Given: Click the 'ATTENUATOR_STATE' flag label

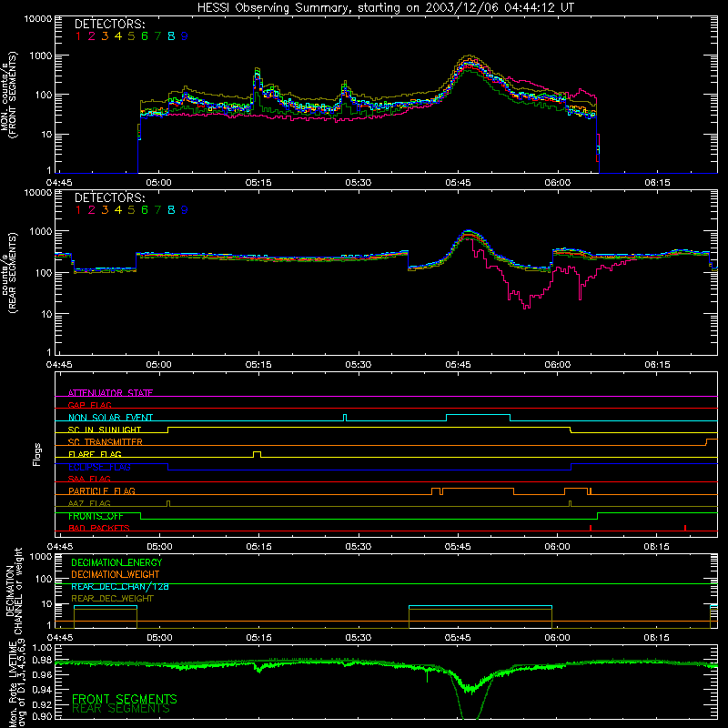Looking at the screenshot, I should tap(110, 393).
